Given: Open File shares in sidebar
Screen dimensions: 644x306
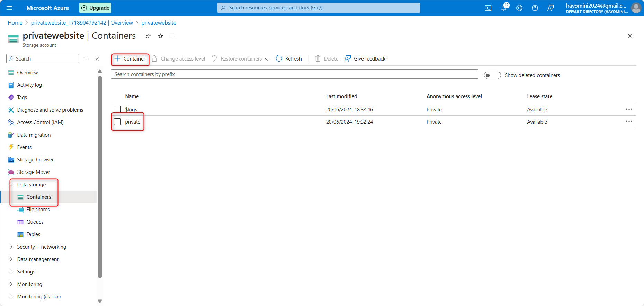Looking at the screenshot, I should pyautogui.click(x=38, y=210).
